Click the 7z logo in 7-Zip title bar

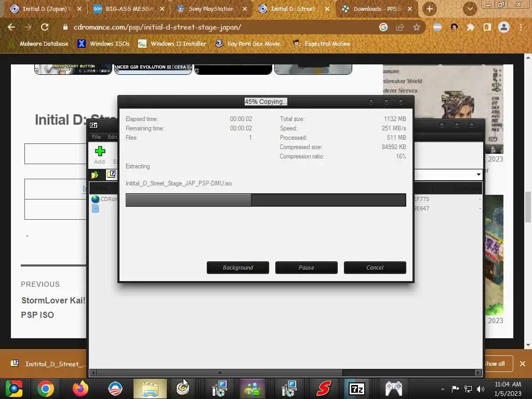tap(94, 125)
